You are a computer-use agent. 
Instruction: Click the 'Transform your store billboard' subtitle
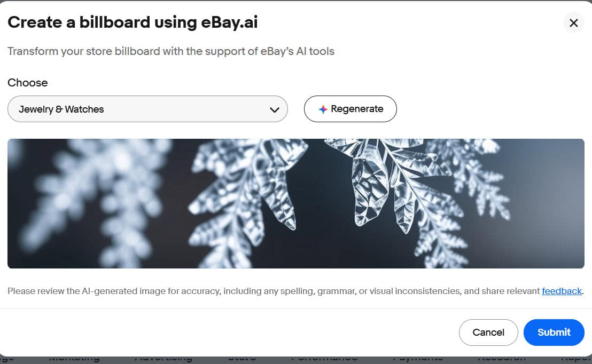pyautogui.click(x=171, y=52)
